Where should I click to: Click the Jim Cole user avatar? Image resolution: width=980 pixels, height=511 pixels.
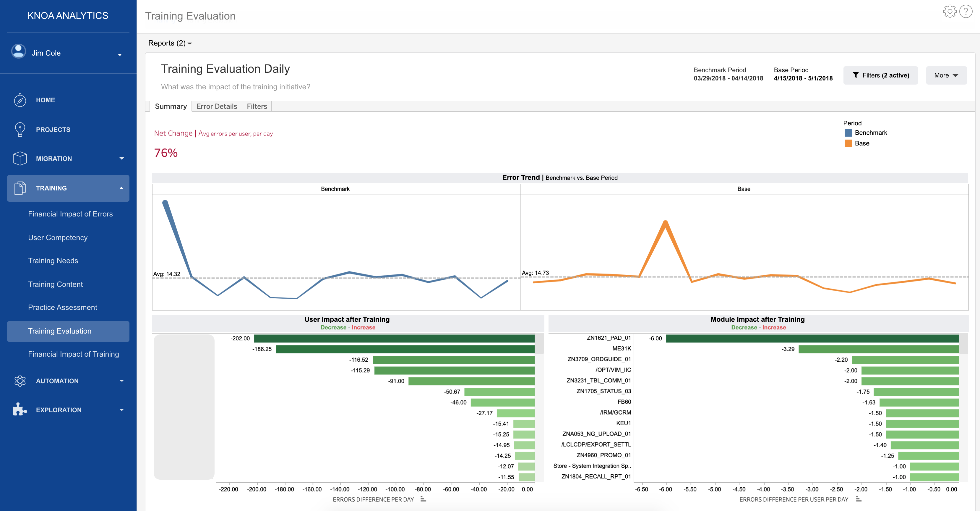click(x=18, y=51)
